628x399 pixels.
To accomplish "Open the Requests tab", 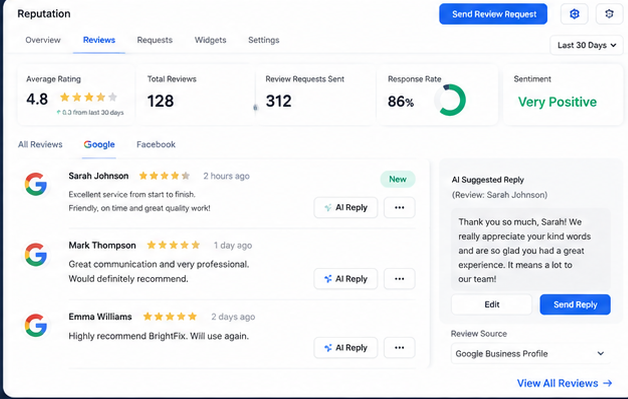I will 155,40.
